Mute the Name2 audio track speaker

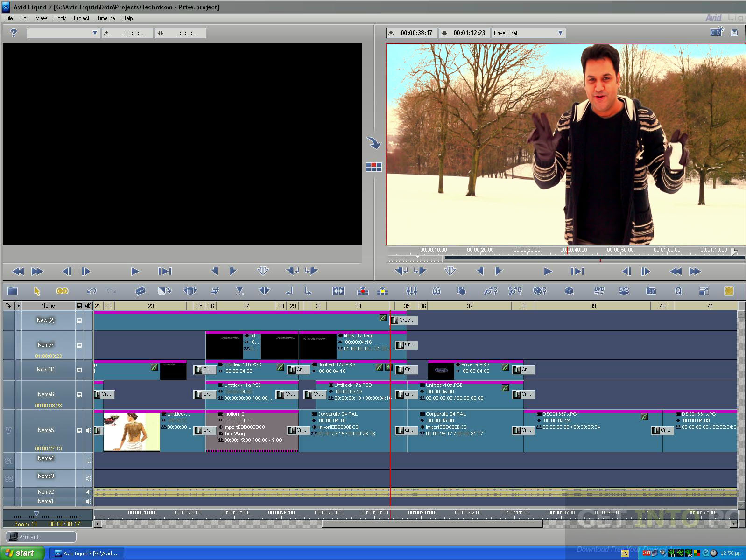click(x=88, y=492)
